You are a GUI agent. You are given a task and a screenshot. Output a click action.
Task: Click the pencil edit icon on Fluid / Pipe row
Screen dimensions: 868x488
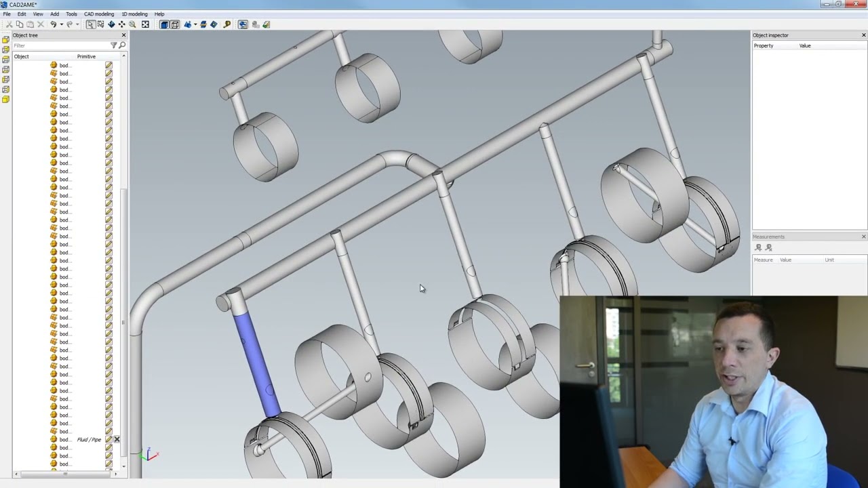108,439
